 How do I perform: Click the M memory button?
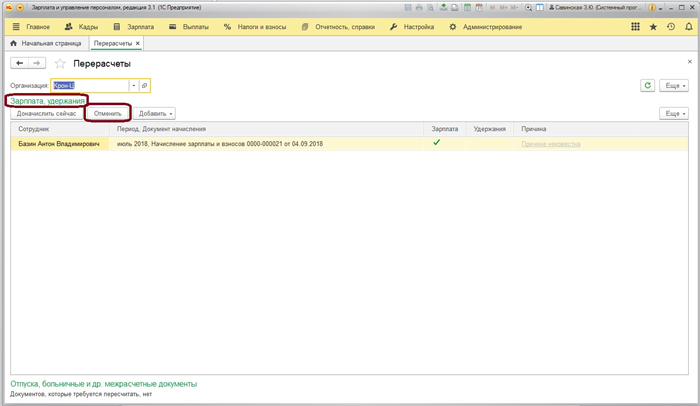point(492,8)
